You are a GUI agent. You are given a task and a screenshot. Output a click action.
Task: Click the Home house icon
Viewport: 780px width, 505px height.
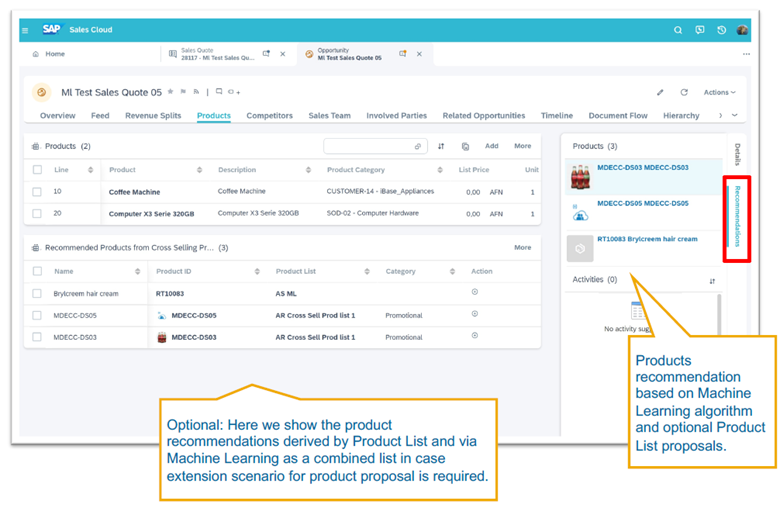[x=35, y=54]
